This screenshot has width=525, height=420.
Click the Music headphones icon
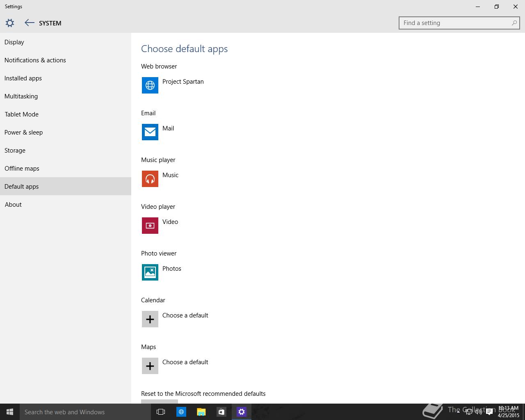pos(150,179)
